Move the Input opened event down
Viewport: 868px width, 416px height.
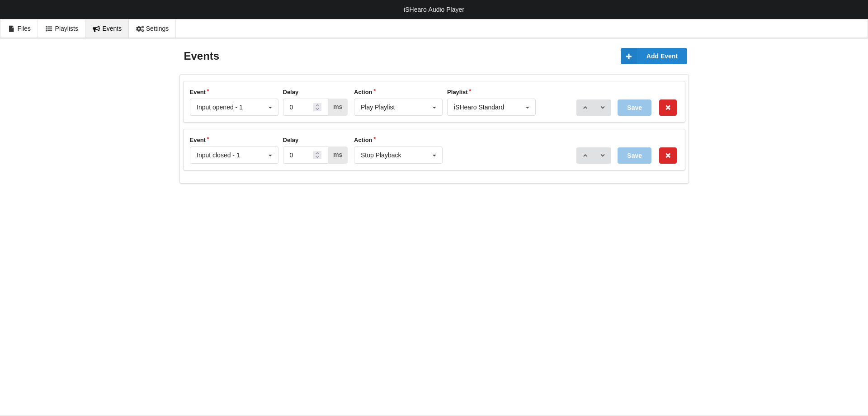(x=603, y=108)
